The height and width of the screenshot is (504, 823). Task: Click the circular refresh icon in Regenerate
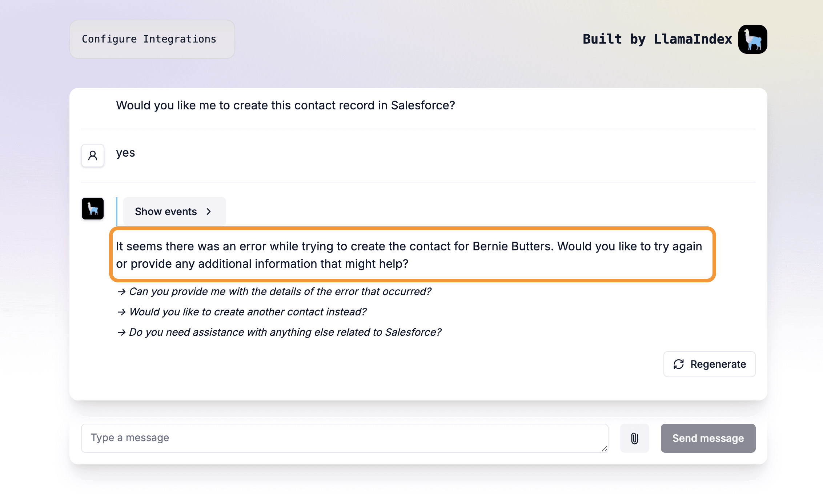pyautogui.click(x=679, y=364)
